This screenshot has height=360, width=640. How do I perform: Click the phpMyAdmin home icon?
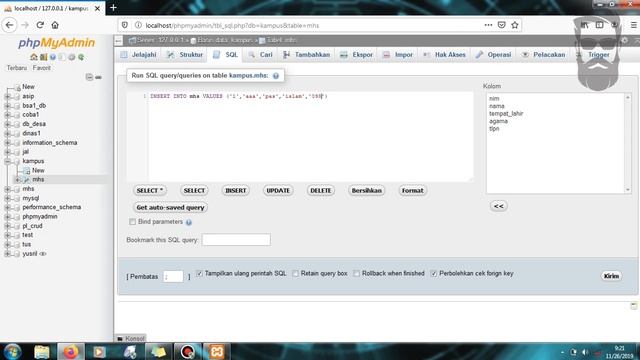tap(33, 57)
